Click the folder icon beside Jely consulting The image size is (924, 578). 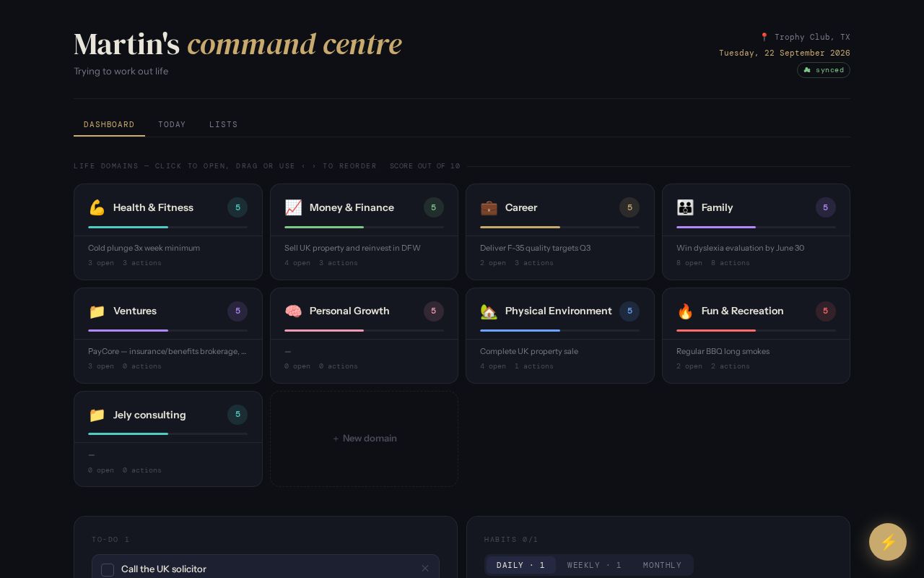coord(97,415)
